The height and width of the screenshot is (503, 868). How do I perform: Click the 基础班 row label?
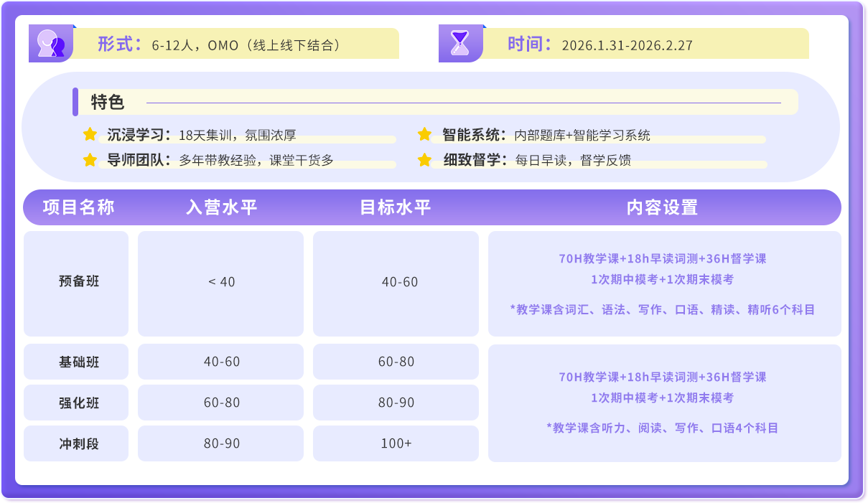tap(78, 362)
